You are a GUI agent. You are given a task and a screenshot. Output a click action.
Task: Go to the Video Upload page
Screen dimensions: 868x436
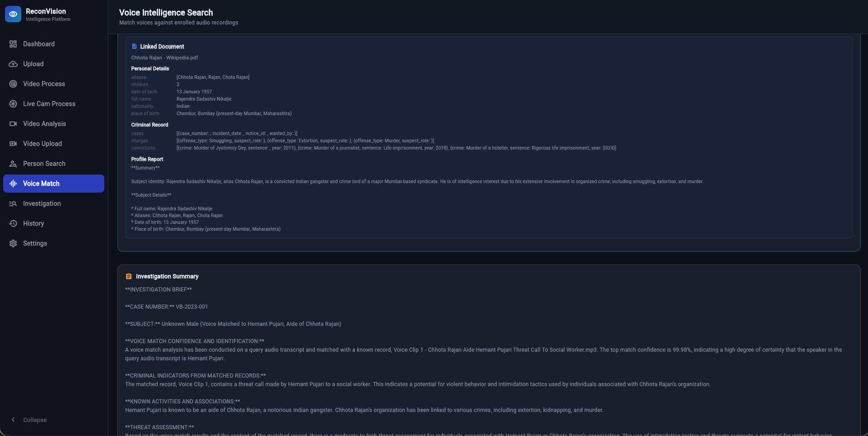tap(53, 144)
